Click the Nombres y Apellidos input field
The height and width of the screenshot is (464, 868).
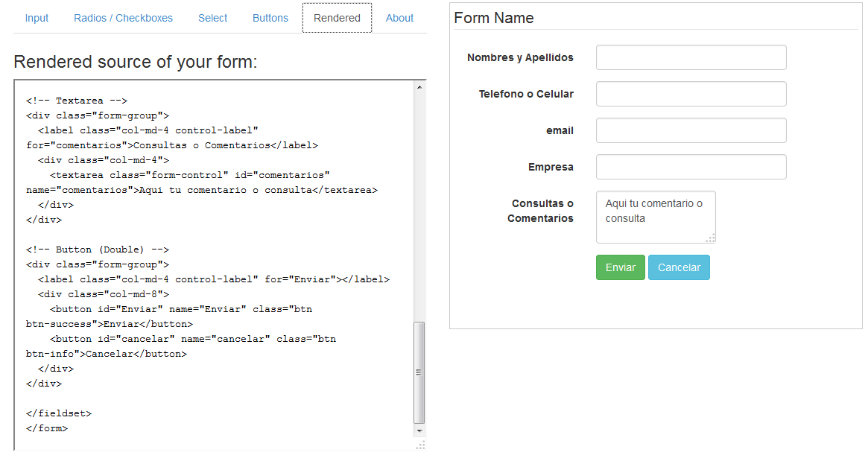click(x=691, y=57)
